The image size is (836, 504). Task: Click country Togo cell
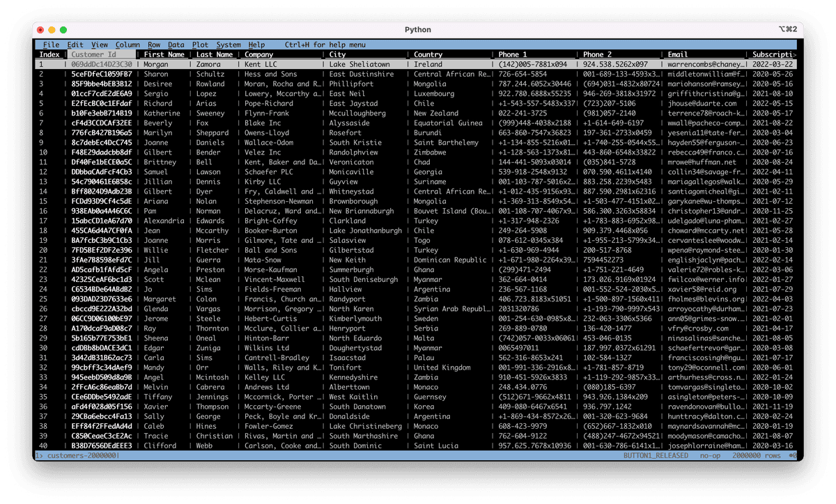tap(422, 240)
